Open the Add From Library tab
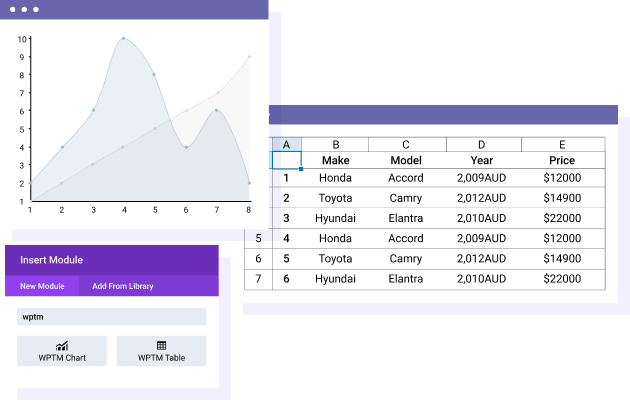Viewport: 630px width, 400px height. pos(123,286)
